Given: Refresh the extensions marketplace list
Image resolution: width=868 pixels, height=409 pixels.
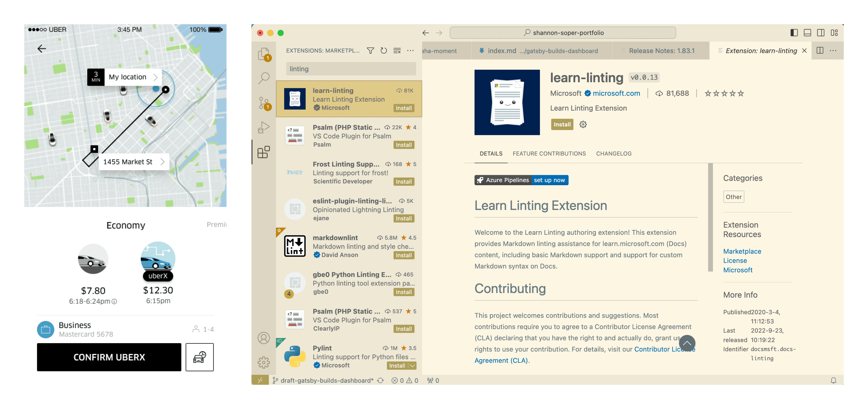Looking at the screenshot, I should [x=383, y=51].
